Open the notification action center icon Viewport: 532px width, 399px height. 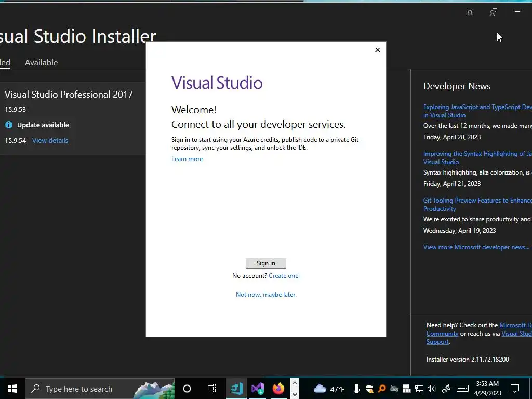tap(515, 389)
